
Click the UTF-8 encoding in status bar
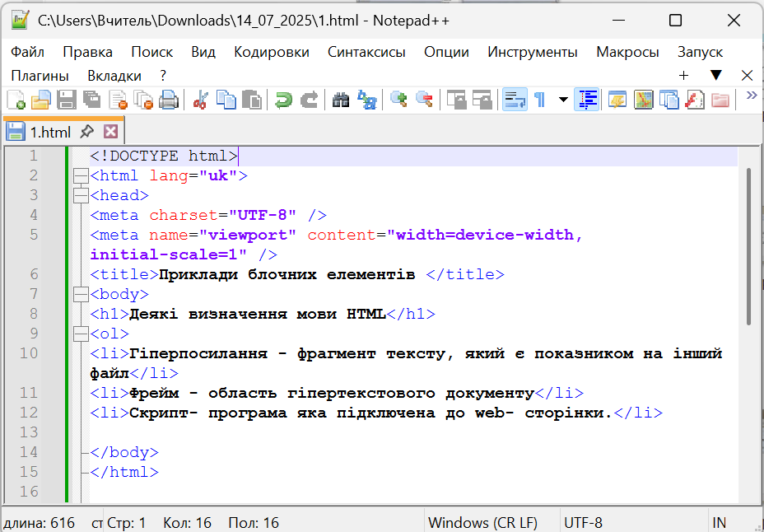coord(583,522)
